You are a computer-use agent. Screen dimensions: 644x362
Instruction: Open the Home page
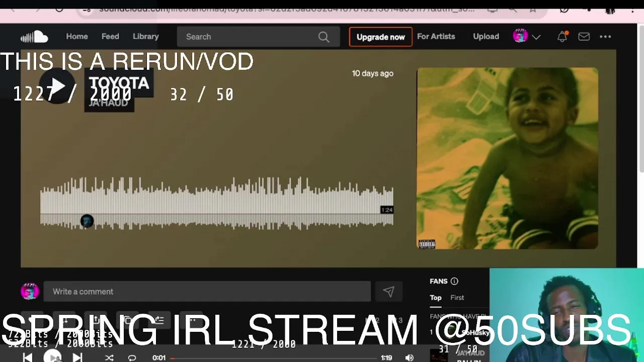[77, 36]
